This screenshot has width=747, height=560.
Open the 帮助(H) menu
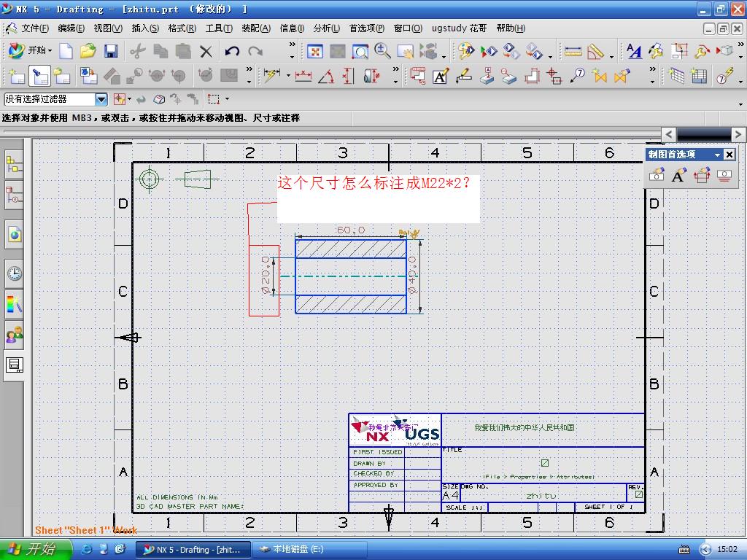511,28
